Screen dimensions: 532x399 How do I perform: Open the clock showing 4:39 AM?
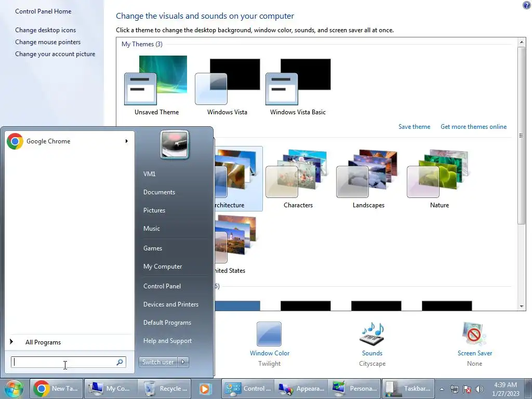click(x=506, y=389)
